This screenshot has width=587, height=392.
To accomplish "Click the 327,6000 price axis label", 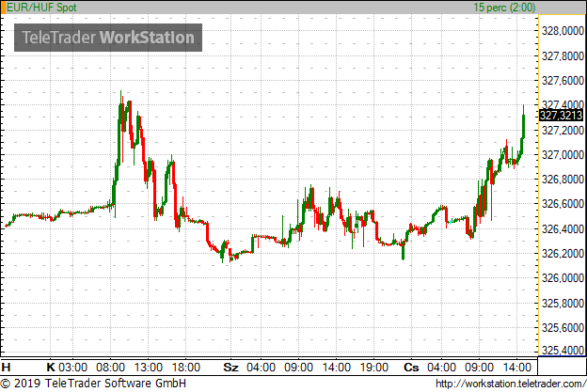I will tap(563, 81).
